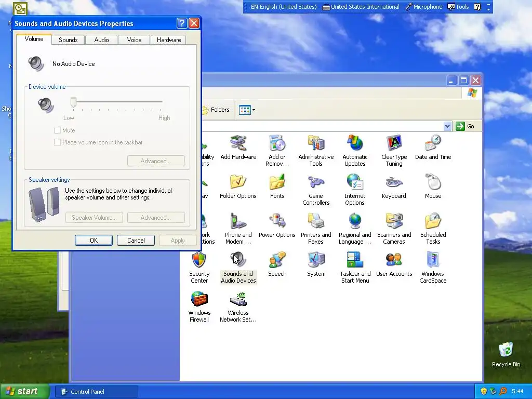Screen dimensions: 532x399
Task: Click United States-International keyboard layout
Action: pos(361,7)
